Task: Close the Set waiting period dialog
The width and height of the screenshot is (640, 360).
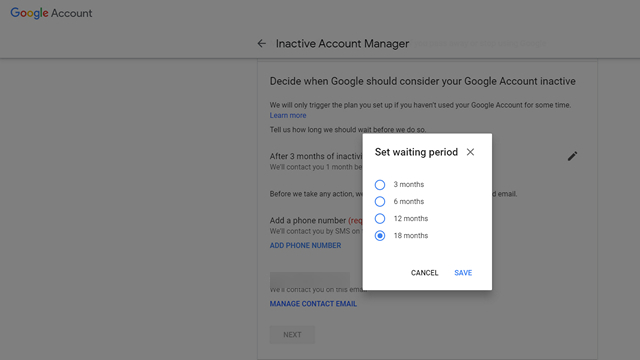Action: (470, 152)
